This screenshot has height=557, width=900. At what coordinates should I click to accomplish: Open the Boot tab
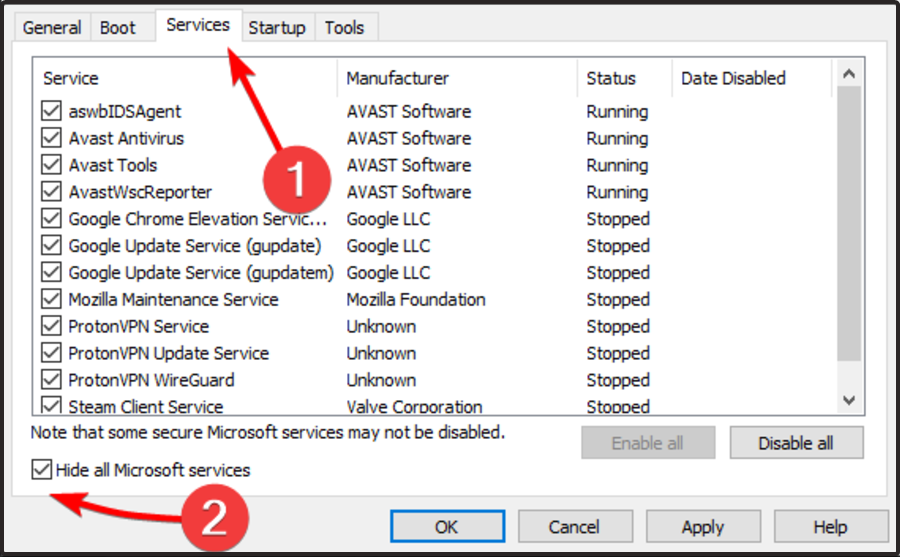click(117, 27)
